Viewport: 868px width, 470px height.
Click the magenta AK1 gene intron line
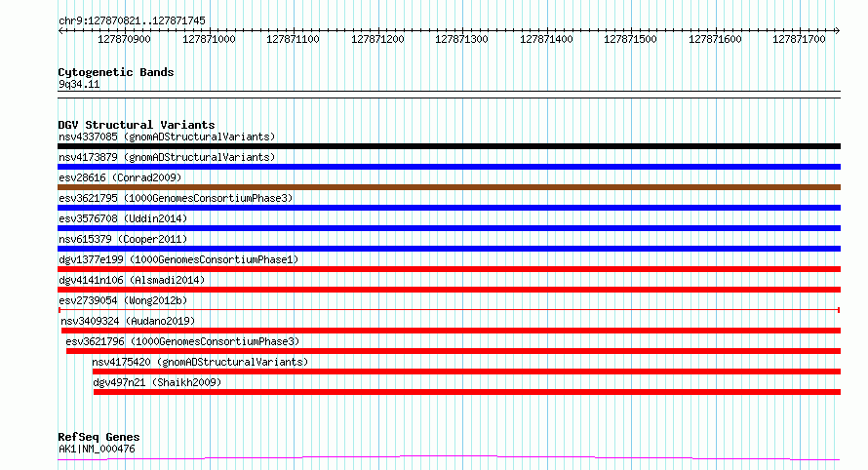coord(449,457)
